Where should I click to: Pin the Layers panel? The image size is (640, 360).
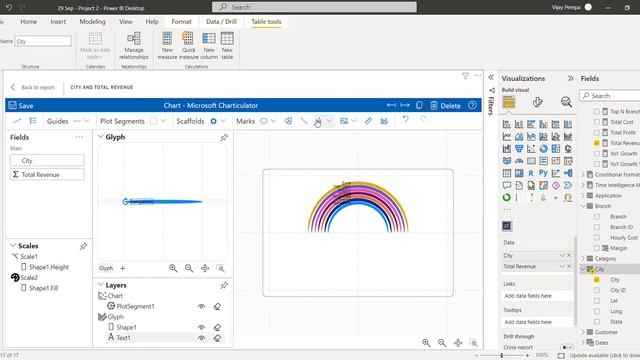click(224, 285)
